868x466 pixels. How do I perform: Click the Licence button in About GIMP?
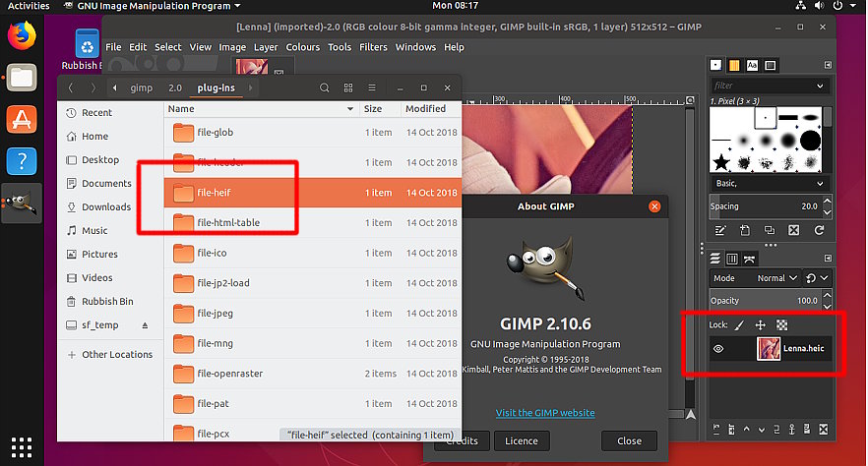click(522, 441)
